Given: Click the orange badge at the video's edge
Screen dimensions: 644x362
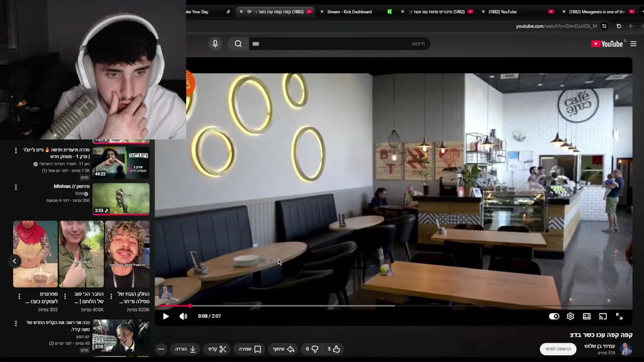Looking at the screenshot, I should [190, 83].
